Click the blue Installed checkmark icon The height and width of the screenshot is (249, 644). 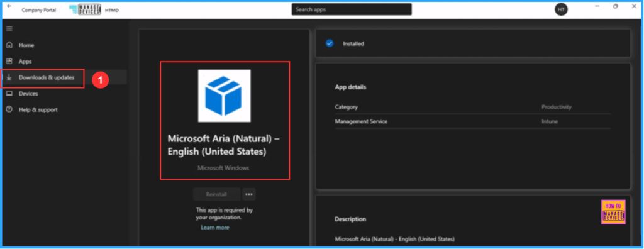[x=330, y=43]
